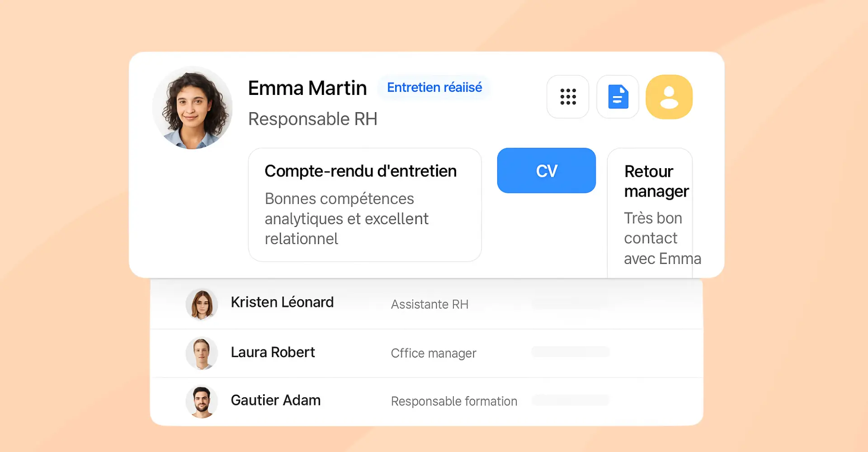This screenshot has width=868, height=452.
Task: Click Laura Robert's avatar picture
Action: (x=202, y=353)
